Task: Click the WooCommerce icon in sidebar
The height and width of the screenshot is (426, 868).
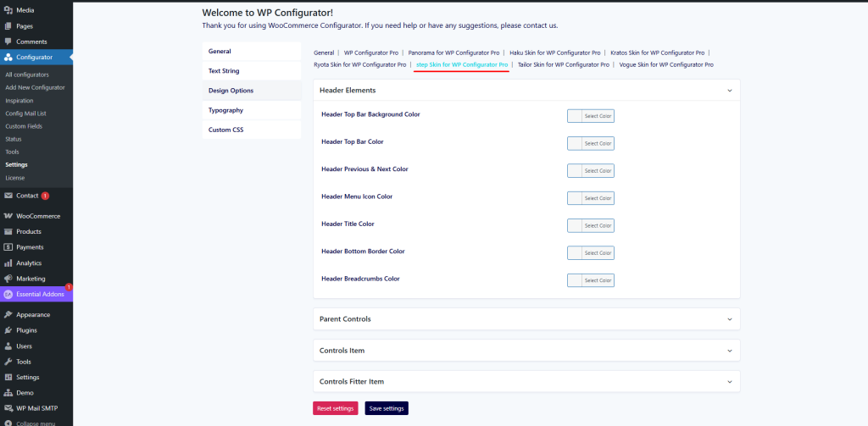Action: pos(8,216)
